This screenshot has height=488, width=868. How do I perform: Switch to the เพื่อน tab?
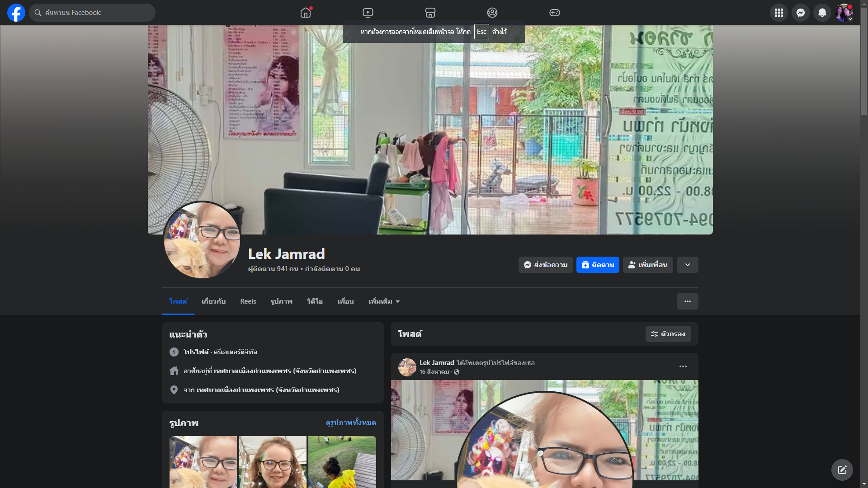point(345,301)
